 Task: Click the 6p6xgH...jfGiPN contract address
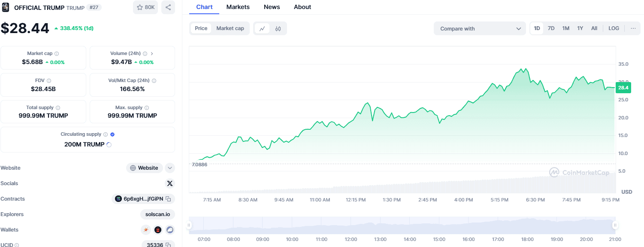[x=143, y=199]
